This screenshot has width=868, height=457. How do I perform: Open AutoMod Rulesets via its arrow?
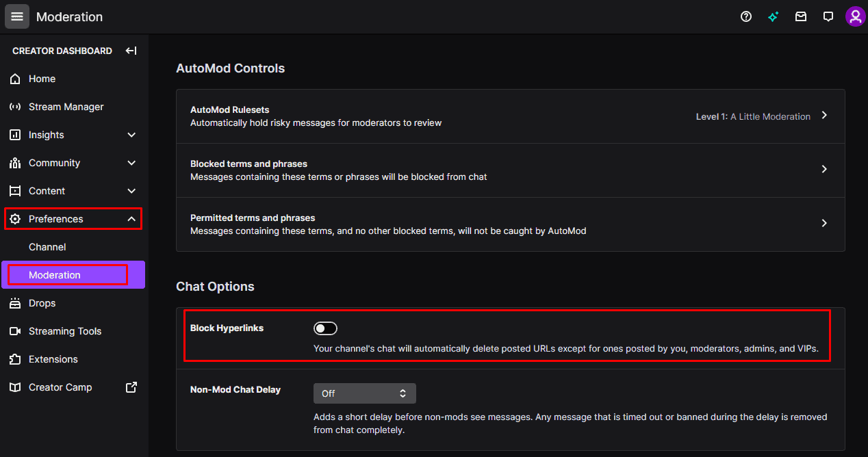[824, 116]
